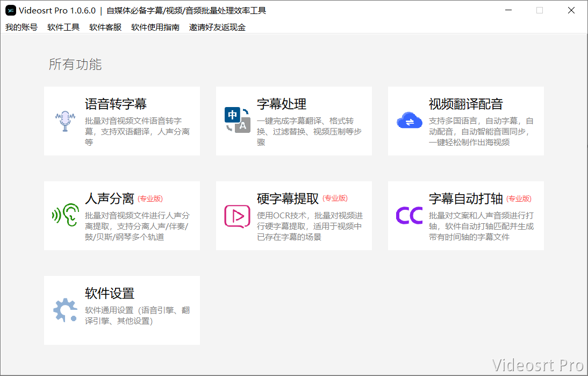Click the gear icon for 软件设置

(65, 310)
